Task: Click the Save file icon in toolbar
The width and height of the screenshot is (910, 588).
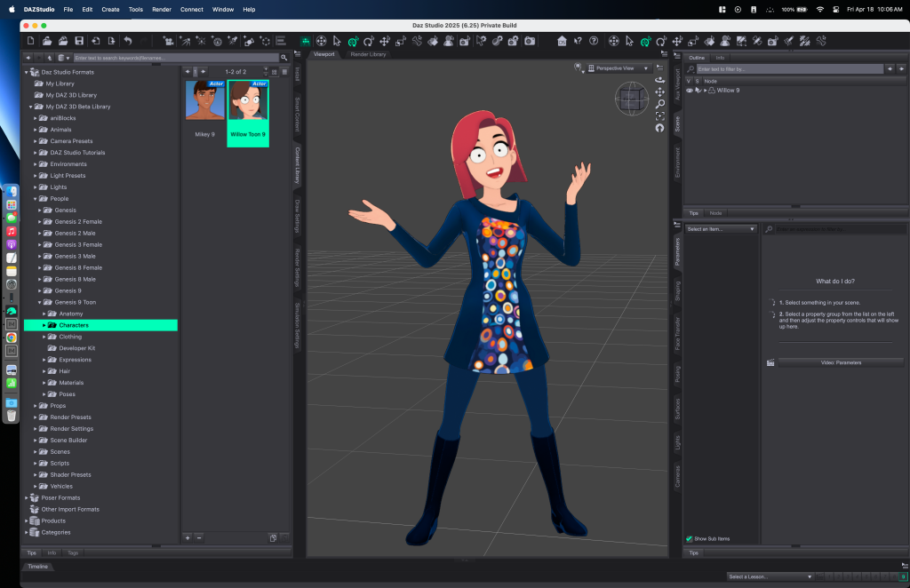Action: point(79,41)
